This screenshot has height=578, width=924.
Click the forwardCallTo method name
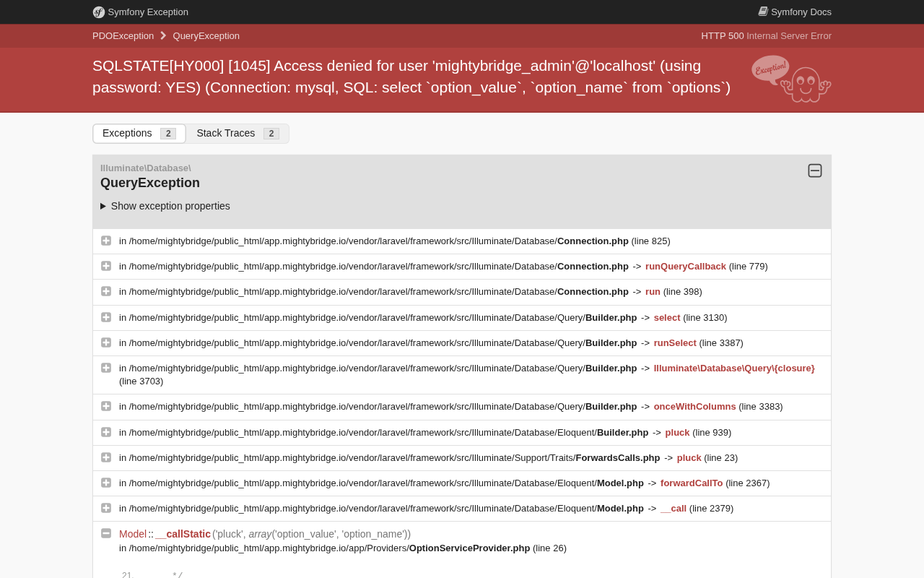coord(692,483)
